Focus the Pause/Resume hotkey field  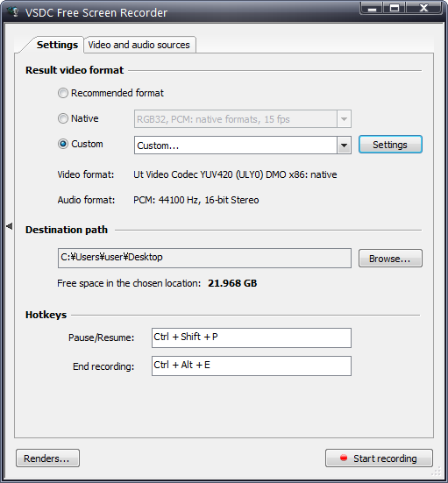pyautogui.click(x=251, y=337)
